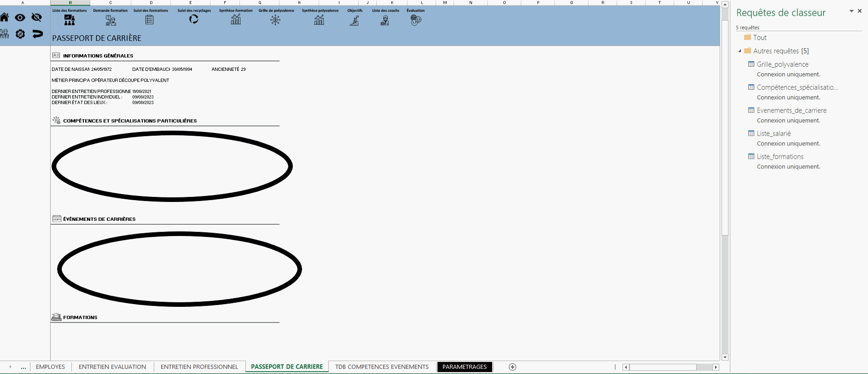
Task: Show hidden sheet tabs via ellipsis
Action: click(23, 368)
